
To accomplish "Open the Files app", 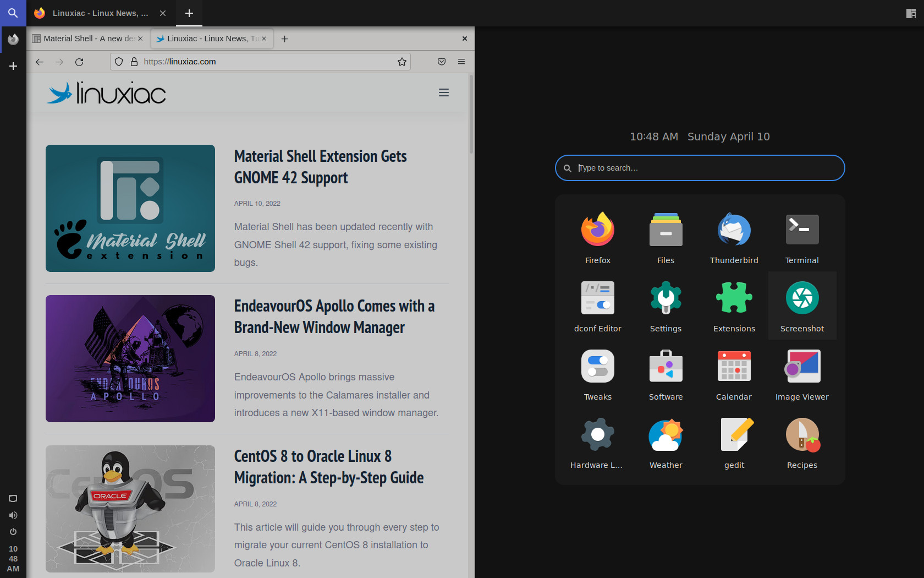I will click(665, 237).
